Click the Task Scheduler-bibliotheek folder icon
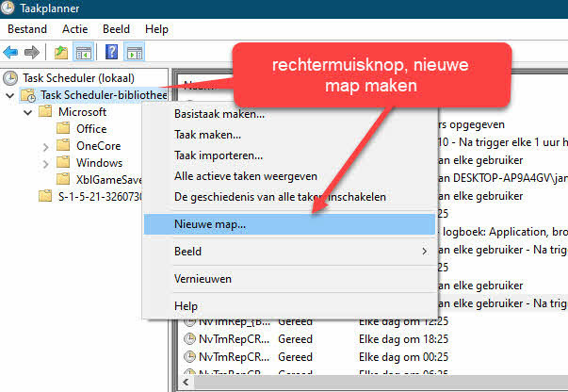This screenshot has width=568, height=392. click(x=28, y=95)
